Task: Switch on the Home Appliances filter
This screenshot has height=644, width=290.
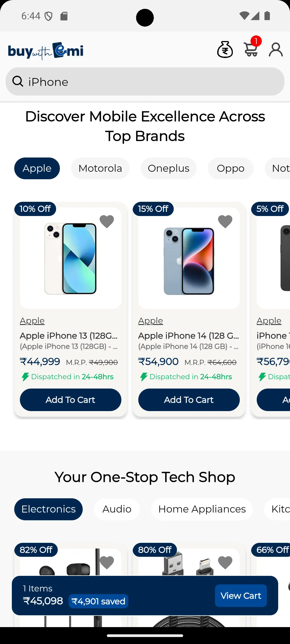Action: (202, 509)
